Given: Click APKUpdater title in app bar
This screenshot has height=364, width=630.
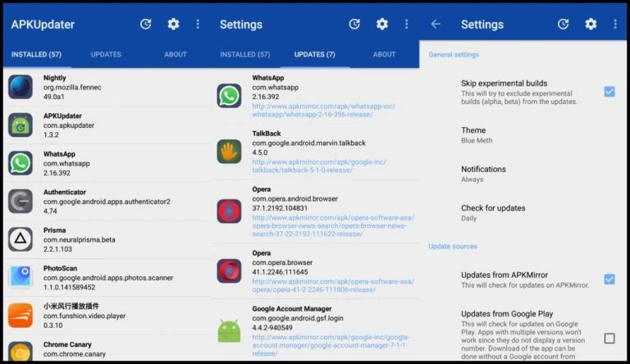Looking at the screenshot, I should pyautogui.click(x=43, y=25).
